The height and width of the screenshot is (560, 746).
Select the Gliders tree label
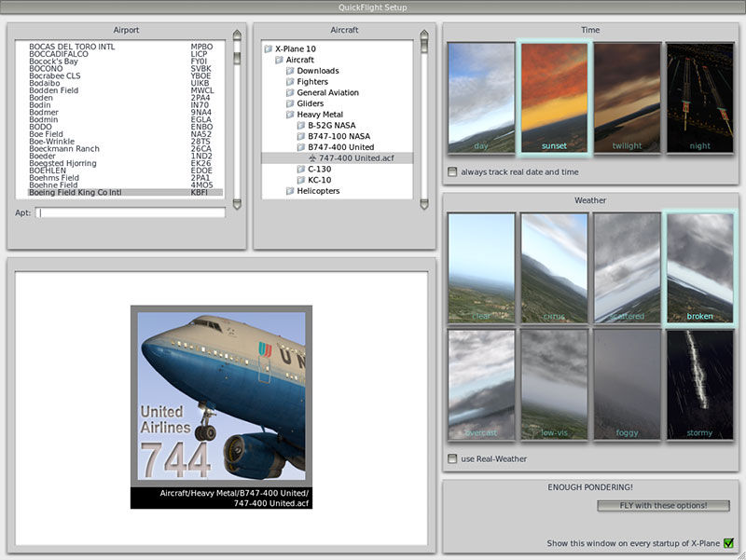tap(311, 103)
